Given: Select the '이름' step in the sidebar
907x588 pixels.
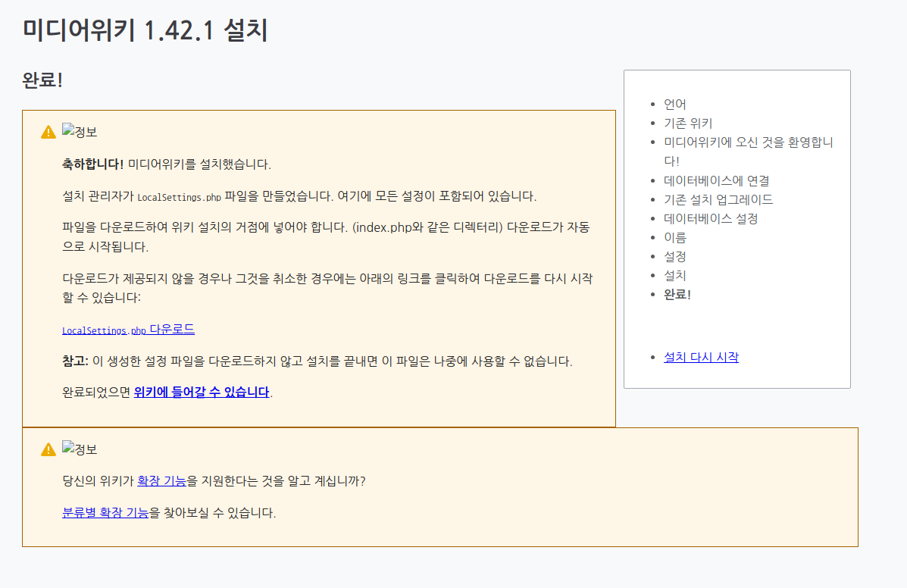Looking at the screenshot, I should tap(674, 237).
